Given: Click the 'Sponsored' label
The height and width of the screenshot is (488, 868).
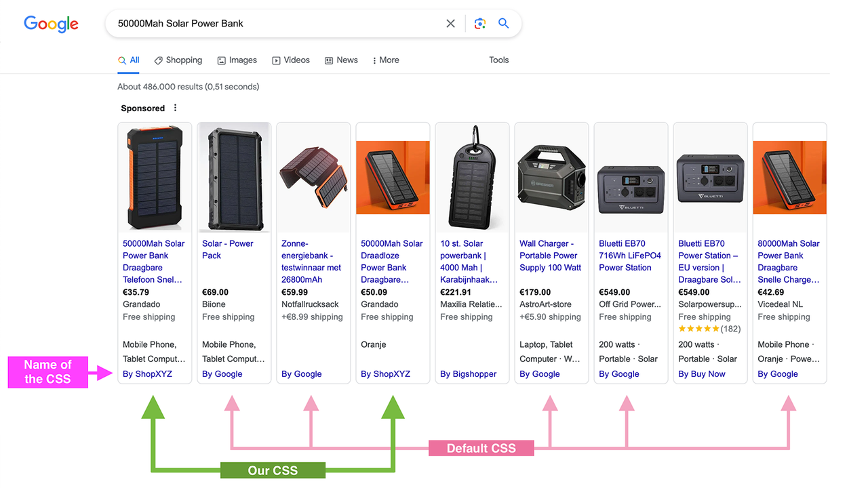Looking at the screenshot, I should point(143,108).
